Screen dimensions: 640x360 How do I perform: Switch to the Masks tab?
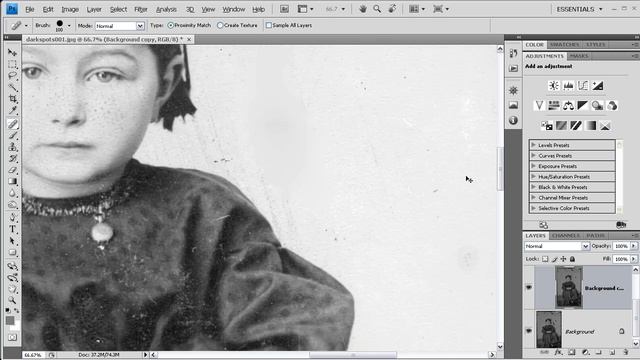click(579, 56)
